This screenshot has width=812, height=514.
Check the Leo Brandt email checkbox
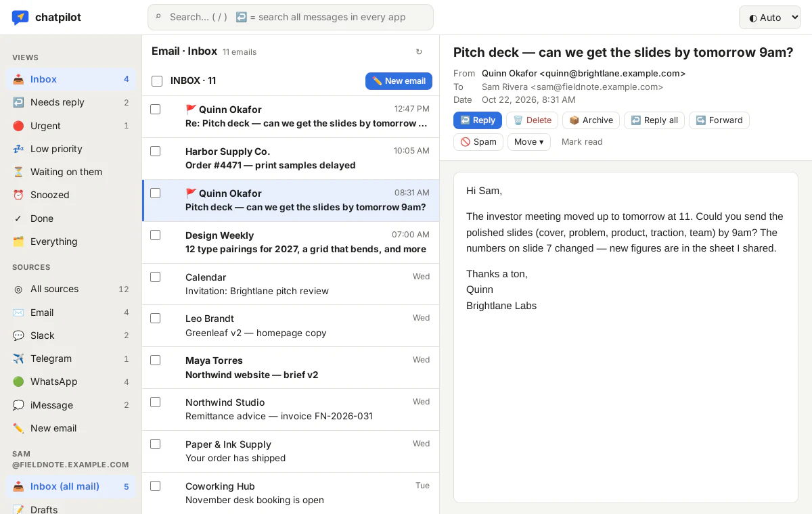click(x=155, y=318)
